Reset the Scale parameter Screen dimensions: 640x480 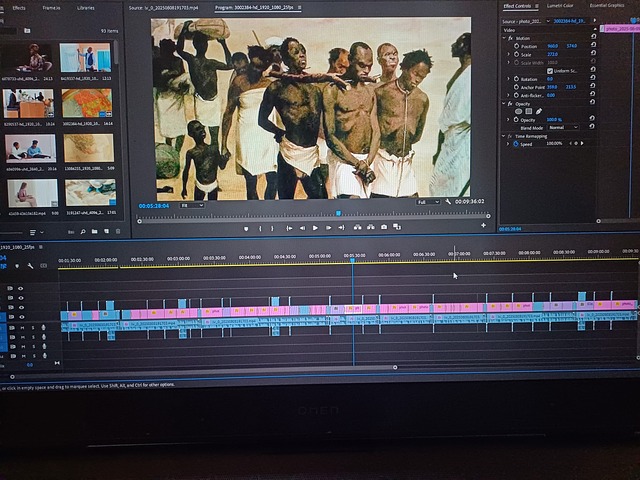[x=593, y=53]
